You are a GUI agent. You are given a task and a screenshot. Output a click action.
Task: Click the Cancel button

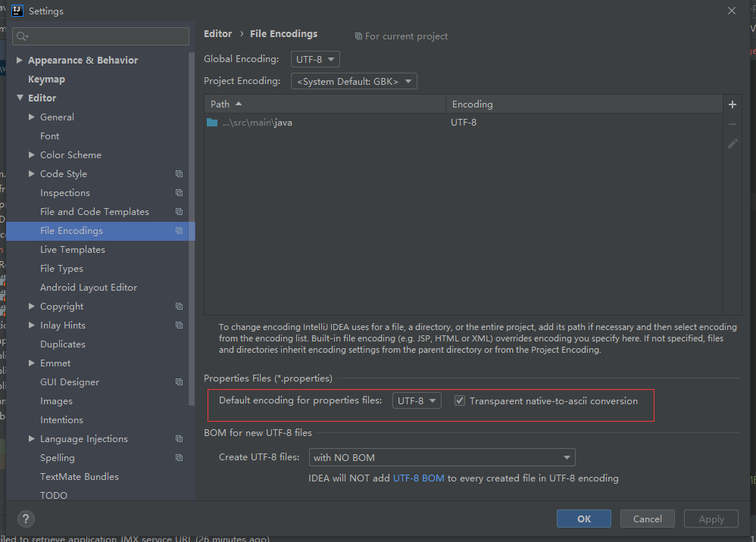click(x=647, y=519)
